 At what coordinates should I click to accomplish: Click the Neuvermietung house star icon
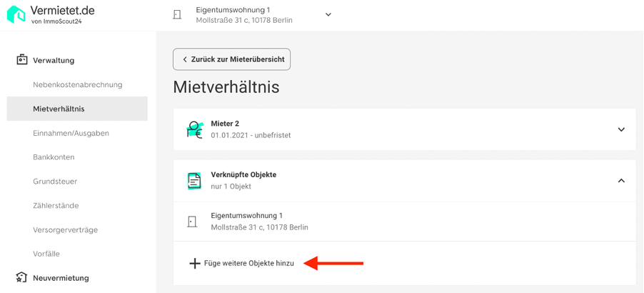pyautogui.click(x=21, y=277)
